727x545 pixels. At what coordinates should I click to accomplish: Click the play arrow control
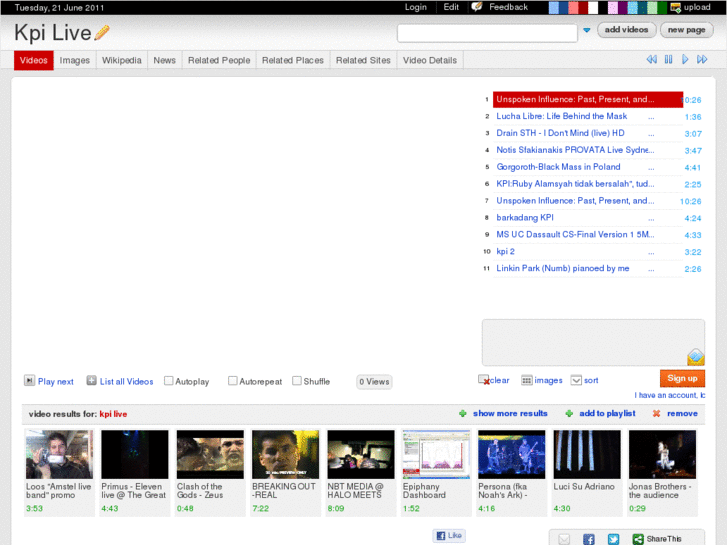(x=685, y=59)
